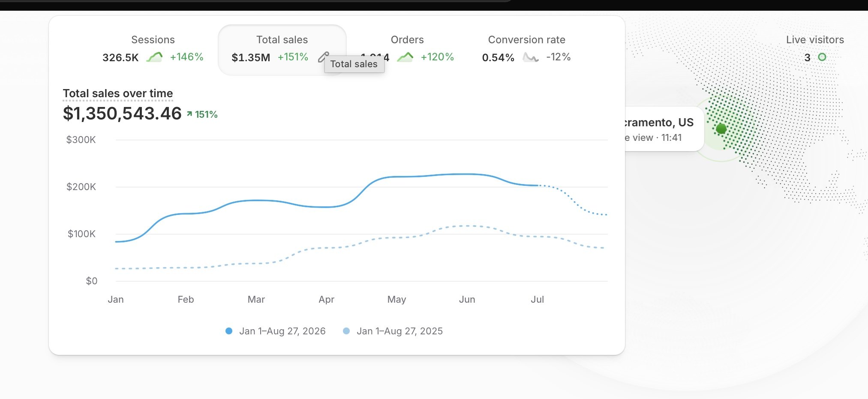The image size is (868, 399).
Task: Click the blue Jan 1–Aug 27, 2026 legend dot
Action: coord(229,331)
